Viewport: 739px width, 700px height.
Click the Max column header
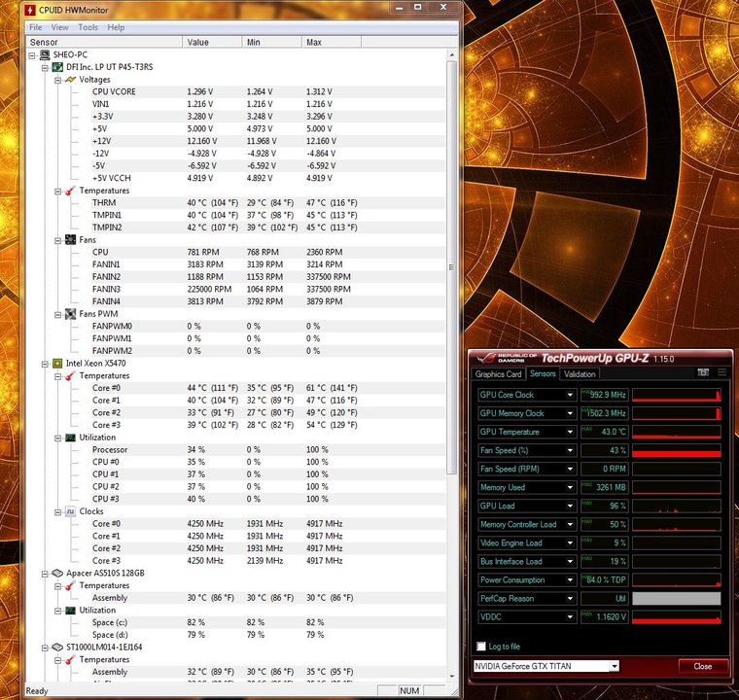[332, 43]
